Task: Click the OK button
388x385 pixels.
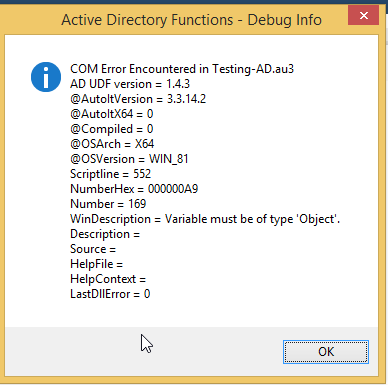Action: [326, 352]
